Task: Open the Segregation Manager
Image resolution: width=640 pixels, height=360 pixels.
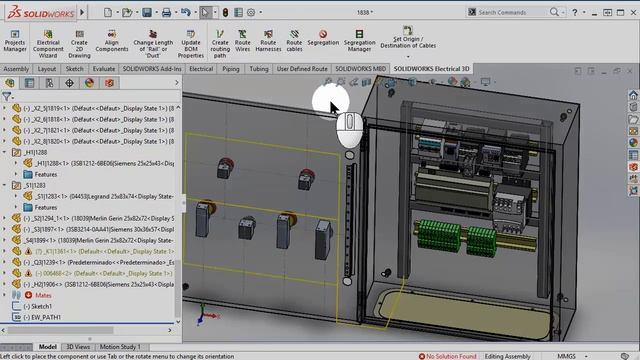Action: [x=359, y=41]
